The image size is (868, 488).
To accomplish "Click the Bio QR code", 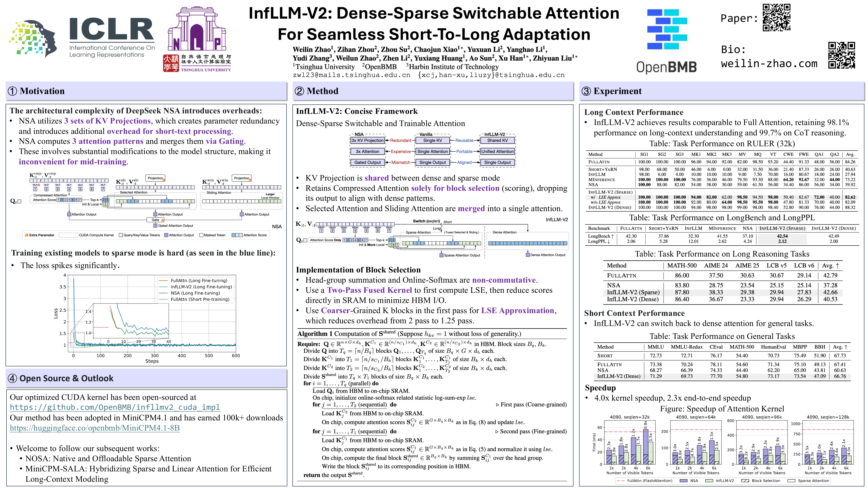I will pos(841,55).
